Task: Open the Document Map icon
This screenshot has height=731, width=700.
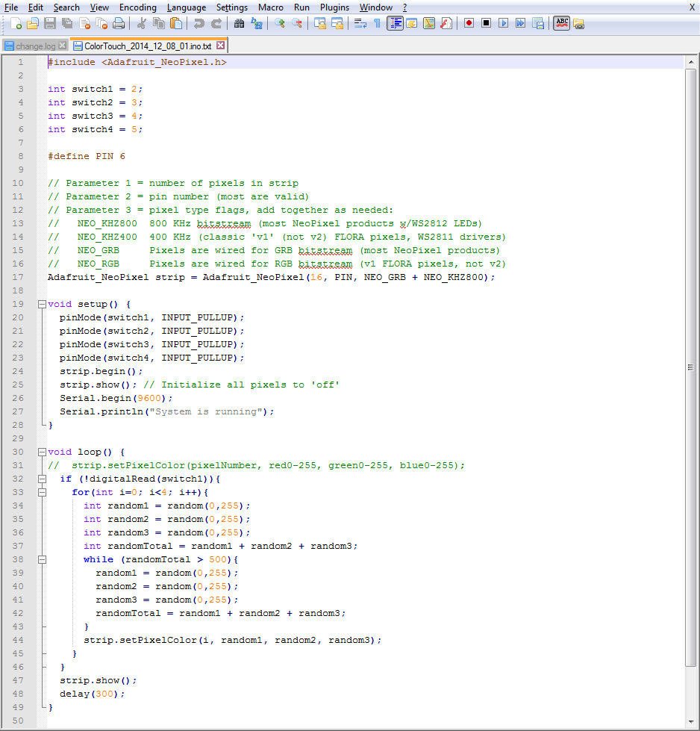Action: click(429, 23)
